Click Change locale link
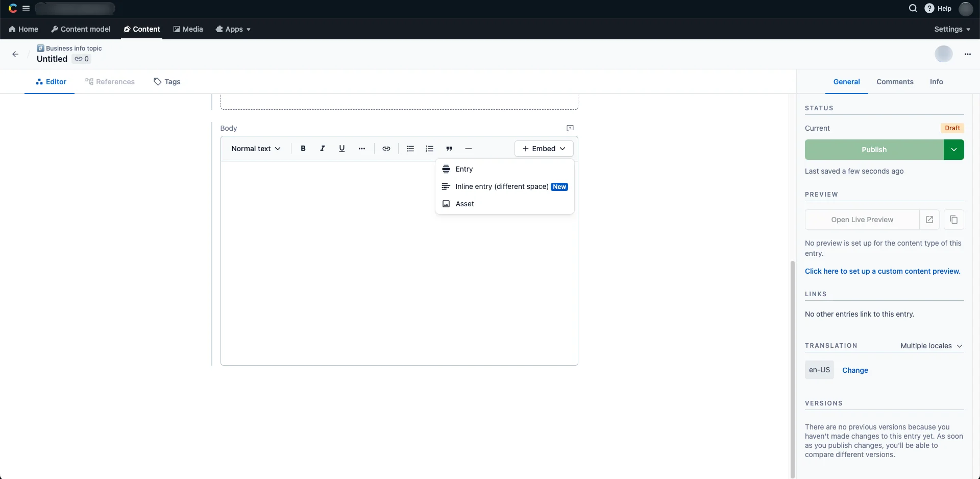Screen dimensions: 980x479 pos(855,370)
